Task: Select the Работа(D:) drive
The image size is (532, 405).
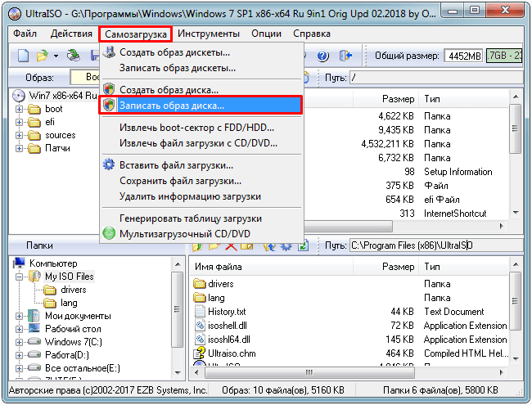Action: point(67,355)
